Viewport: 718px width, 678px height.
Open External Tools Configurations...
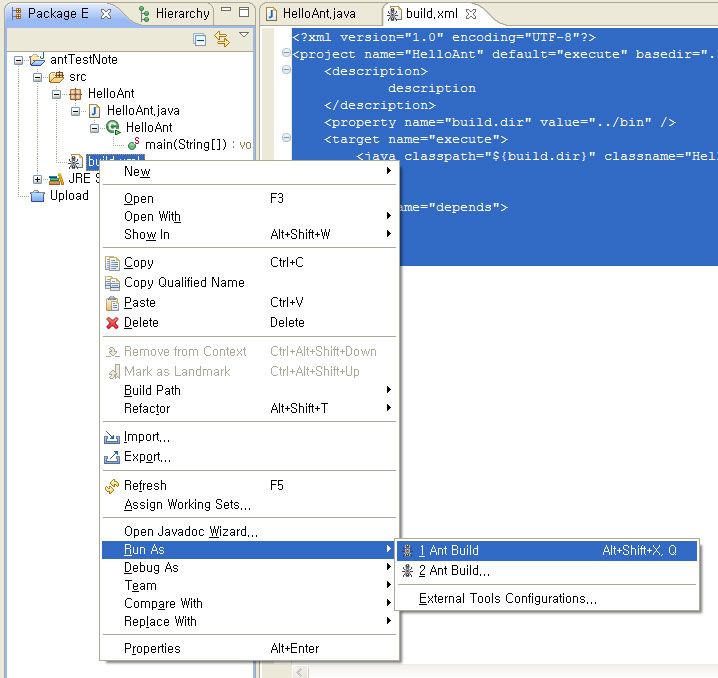tap(547, 599)
